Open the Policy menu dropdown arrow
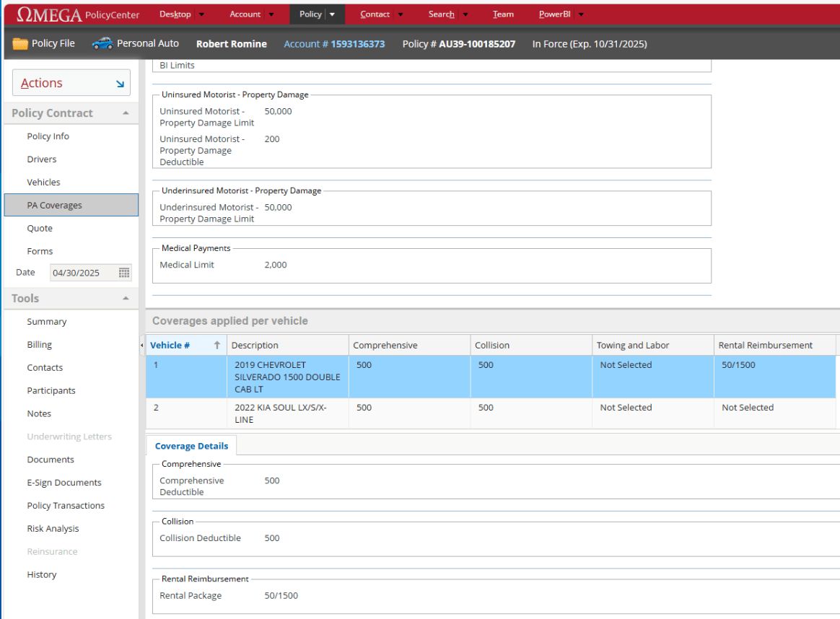Viewport: 840px width, 619px height. [332, 14]
